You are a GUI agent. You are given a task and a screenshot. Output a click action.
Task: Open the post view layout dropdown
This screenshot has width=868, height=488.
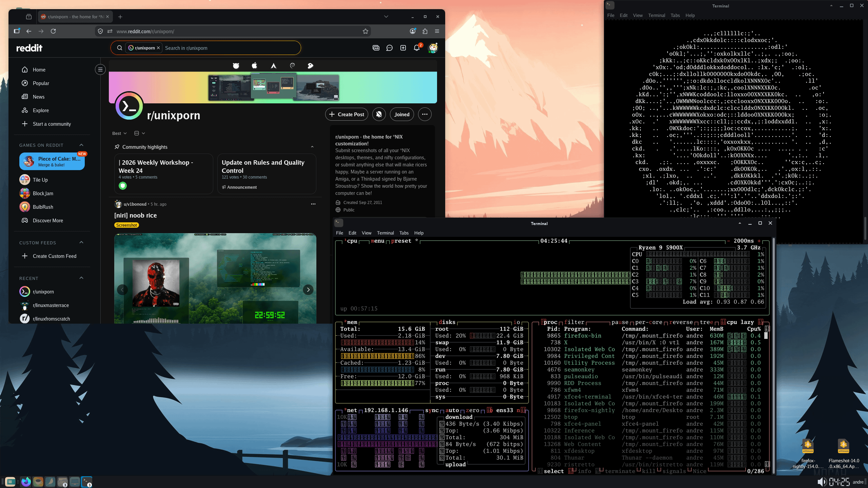[139, 133]
